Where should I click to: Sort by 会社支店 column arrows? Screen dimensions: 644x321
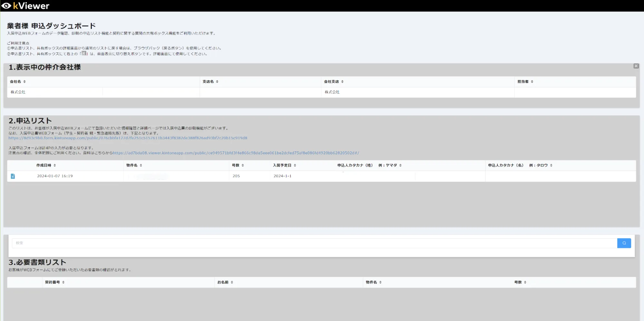pos(342,82)
